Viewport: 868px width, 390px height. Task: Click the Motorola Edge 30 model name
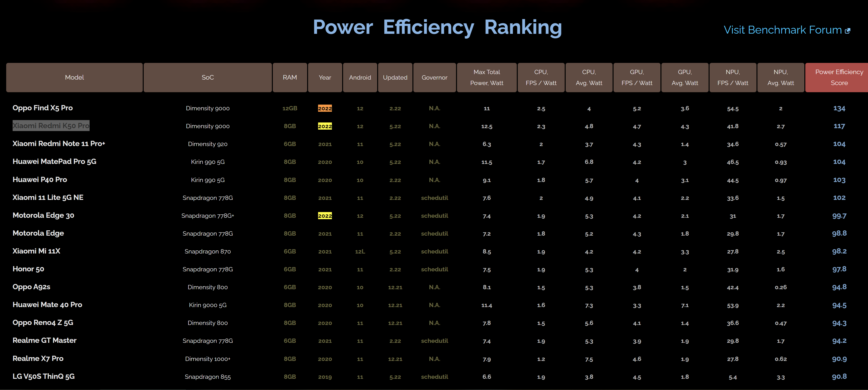tap(43, 216)
